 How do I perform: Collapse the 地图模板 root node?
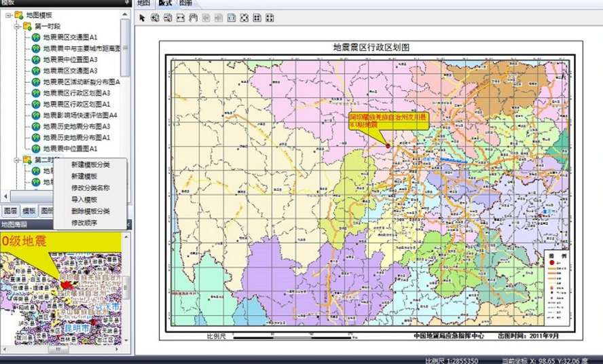point(7,14)
